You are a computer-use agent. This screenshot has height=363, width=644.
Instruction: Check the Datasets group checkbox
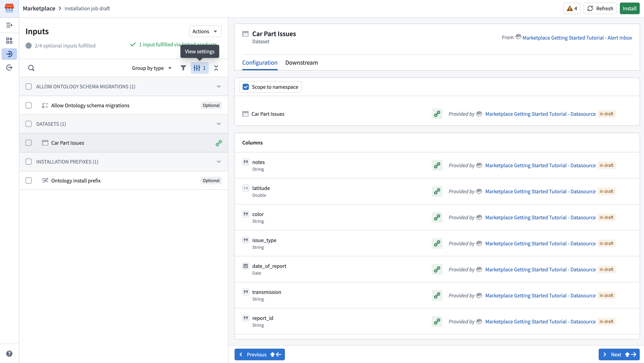29,124
